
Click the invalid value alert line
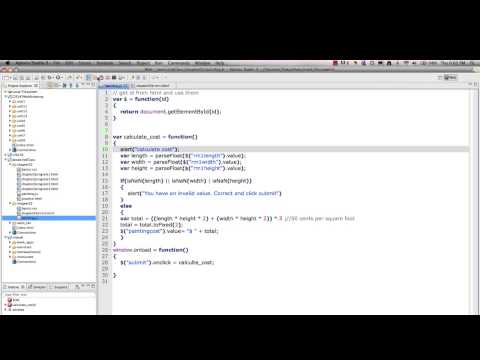coord(205,193)
